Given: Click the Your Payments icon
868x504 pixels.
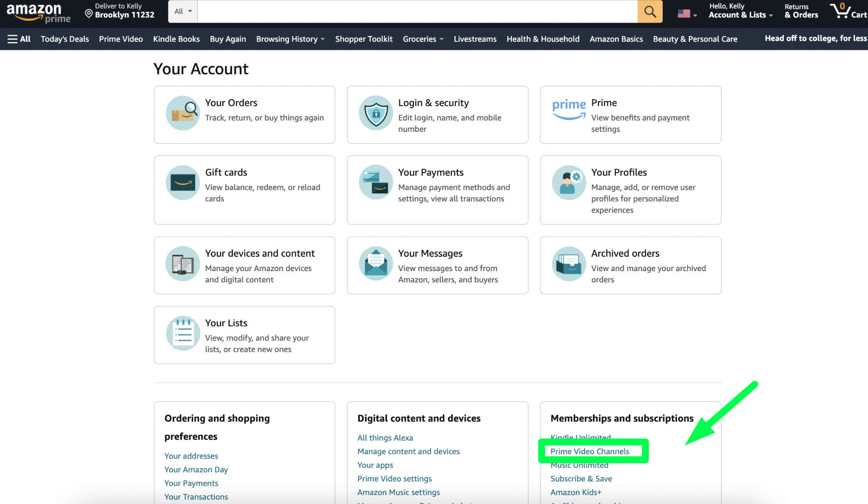Looking at the screenshot, I should (375, 183).
